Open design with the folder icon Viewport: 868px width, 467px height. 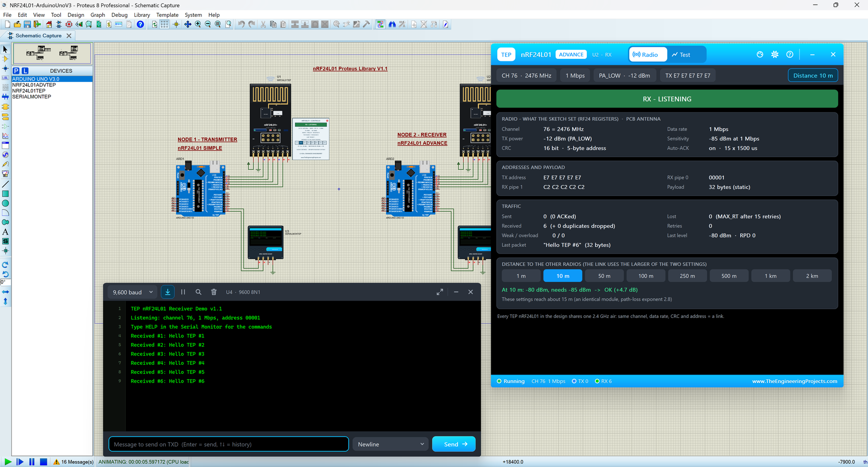[17, 24]
